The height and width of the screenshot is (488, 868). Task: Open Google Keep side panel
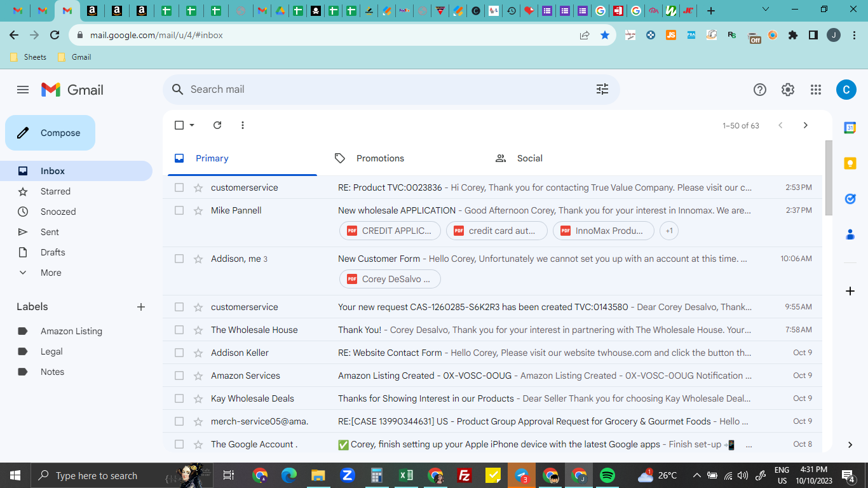850,163
